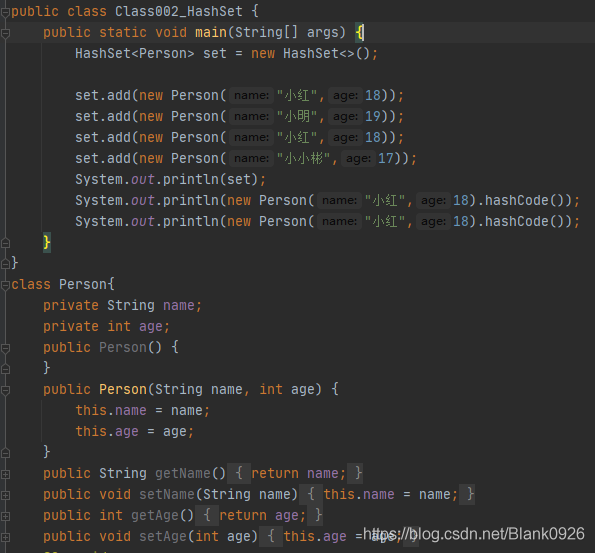The height and width of the screenshot is (553, 595).
Task: Click the class Person declaration text
Action: click(x=63, y=284)
